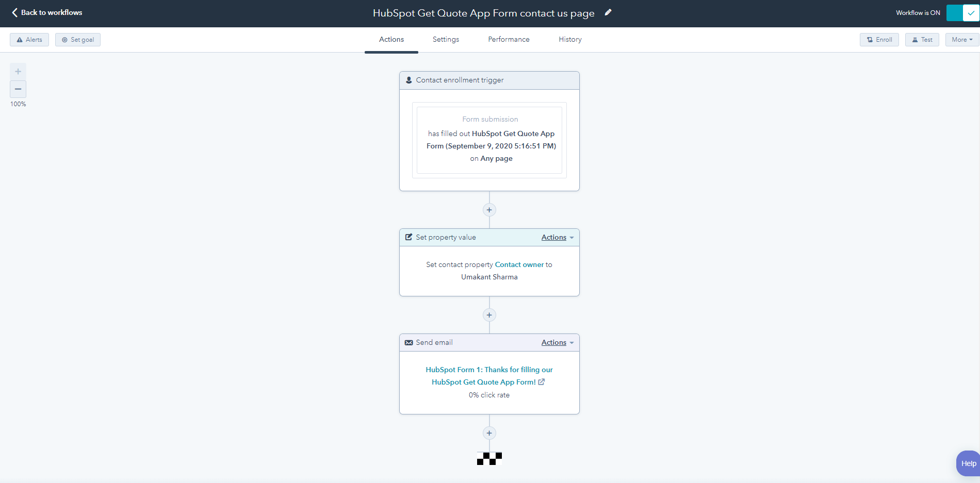Open Actions dropdown on Send email card
The height and width of the screenshot is (483, 980).
pos(557,342)
